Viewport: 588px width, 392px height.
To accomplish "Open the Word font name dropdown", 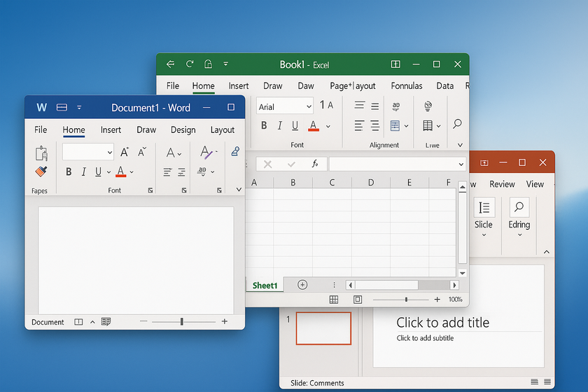I will pos(109,152).
